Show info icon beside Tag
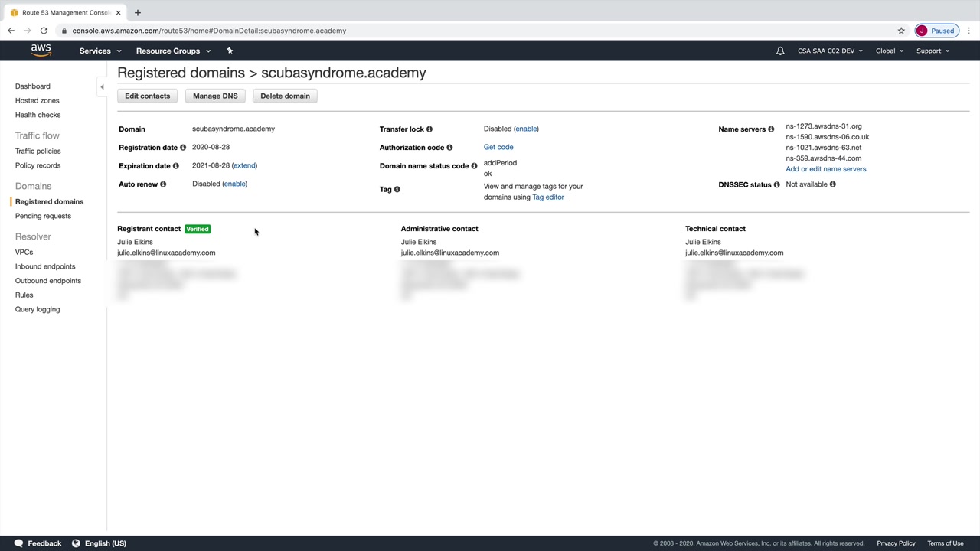The width and height of the screenshot is (980, 551). click(397, 189)
